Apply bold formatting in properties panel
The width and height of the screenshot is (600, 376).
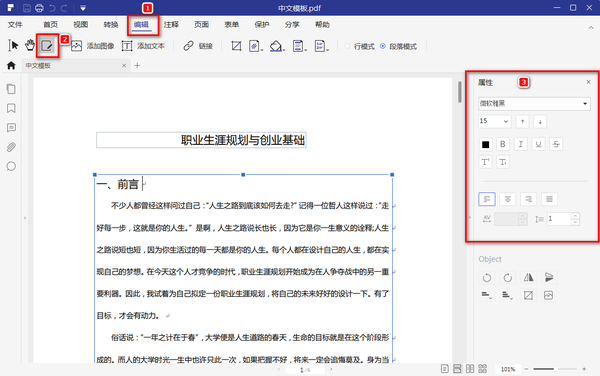pos(503,144)
